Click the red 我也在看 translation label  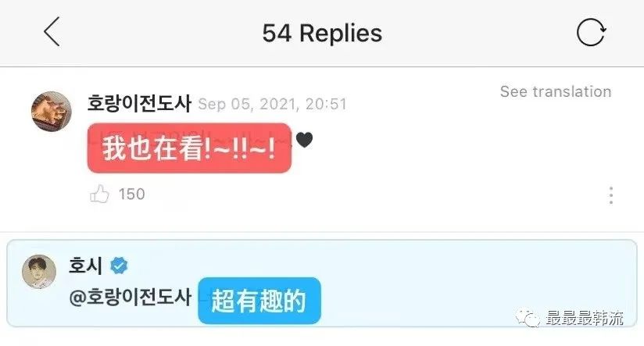point(189,148)
